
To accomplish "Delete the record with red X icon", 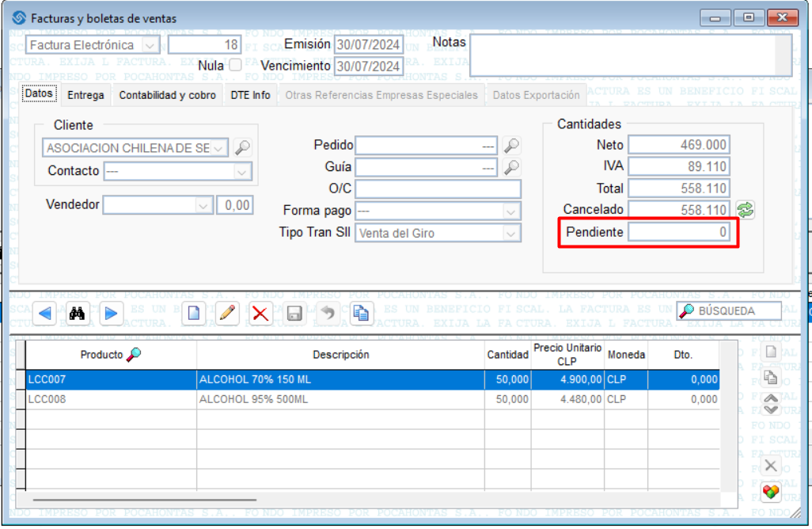I will pos(260,314).
